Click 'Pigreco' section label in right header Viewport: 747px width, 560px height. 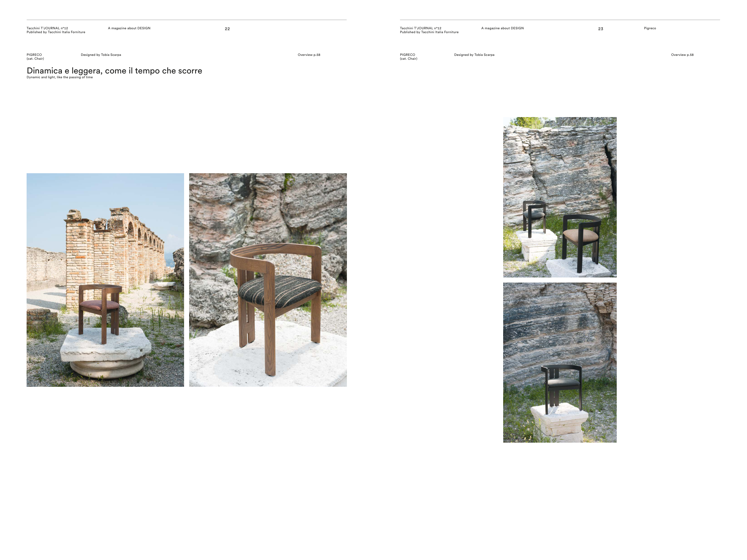pyautogui.click(x=650, y=28)
